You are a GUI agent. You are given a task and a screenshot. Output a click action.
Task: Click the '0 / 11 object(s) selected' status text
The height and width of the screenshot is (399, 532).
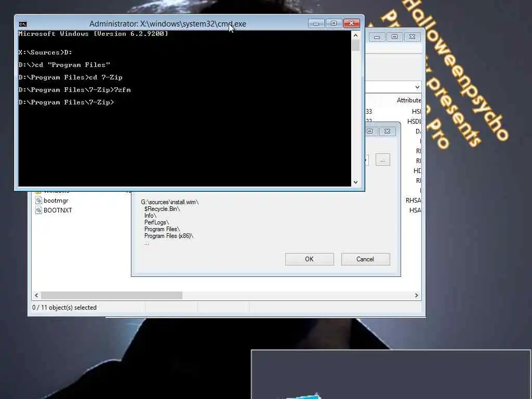[x=64, y=308]
